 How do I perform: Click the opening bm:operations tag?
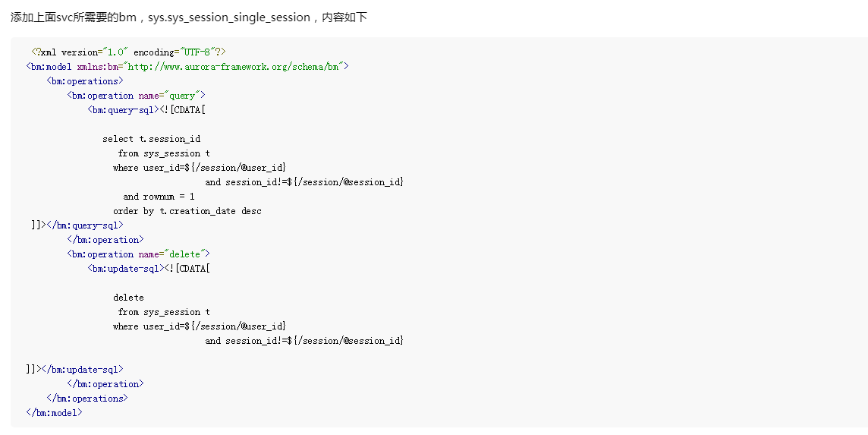click(85, 81)
